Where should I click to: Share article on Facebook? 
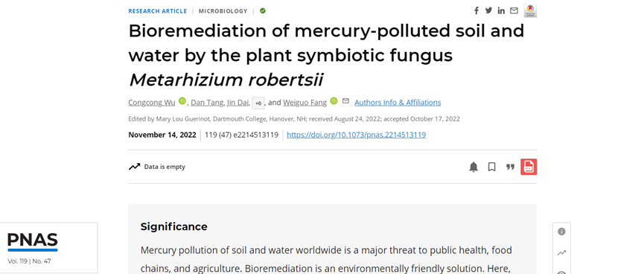coord(476,10)
